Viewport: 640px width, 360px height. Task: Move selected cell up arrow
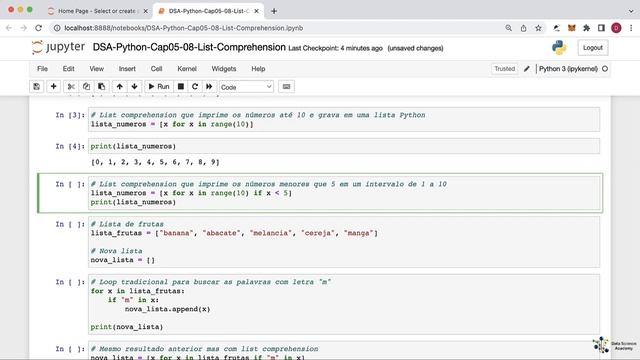pos(120,87)
